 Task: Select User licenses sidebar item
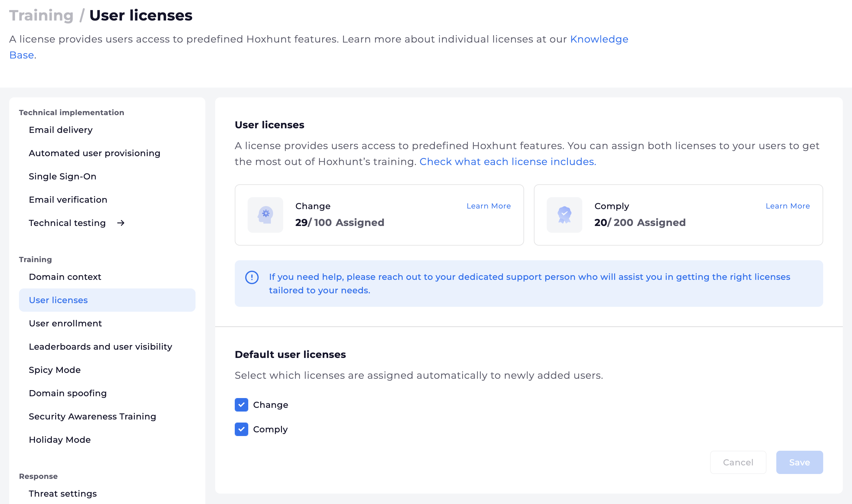tap(107, 300)
